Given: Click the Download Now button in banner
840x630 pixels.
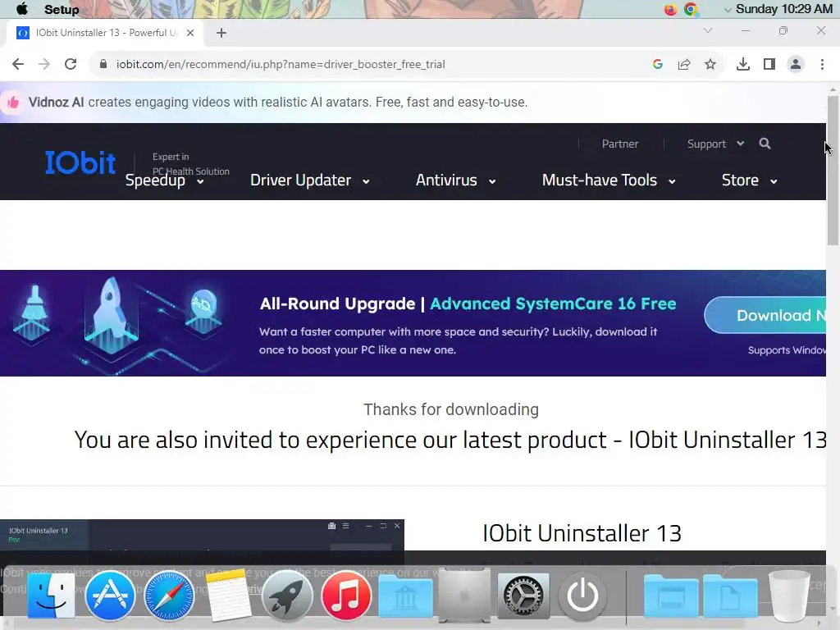Looking at the screenshot, I should [765, 316].
